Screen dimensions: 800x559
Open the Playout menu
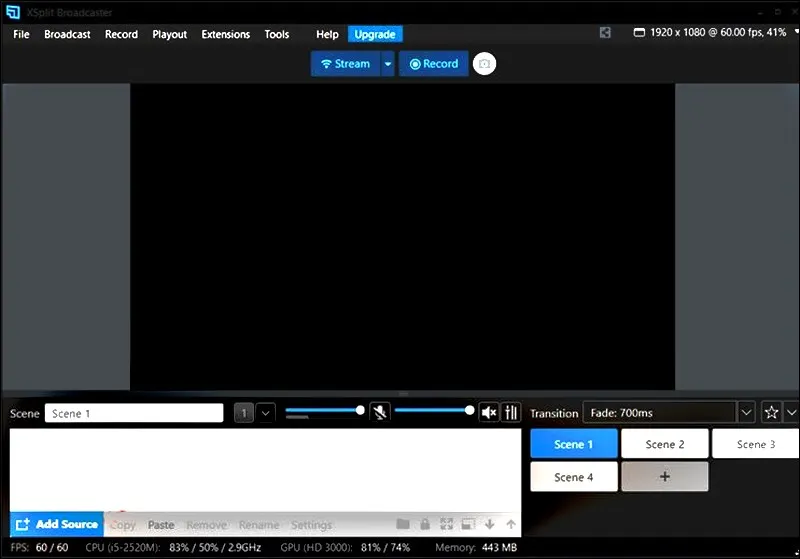coord(169,34)
